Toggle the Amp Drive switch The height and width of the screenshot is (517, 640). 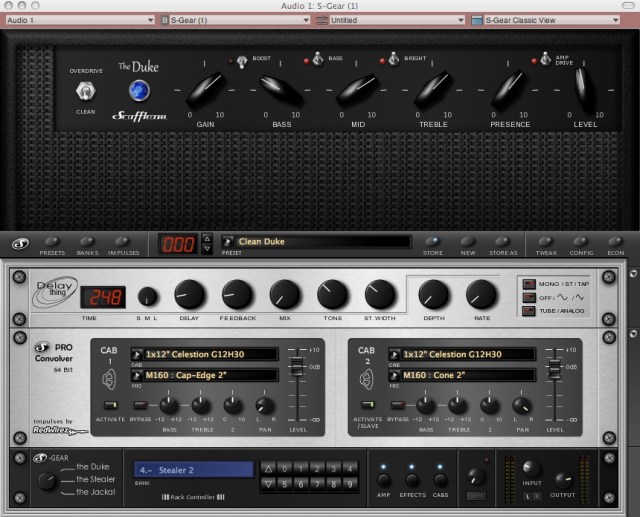click(545, 60)
